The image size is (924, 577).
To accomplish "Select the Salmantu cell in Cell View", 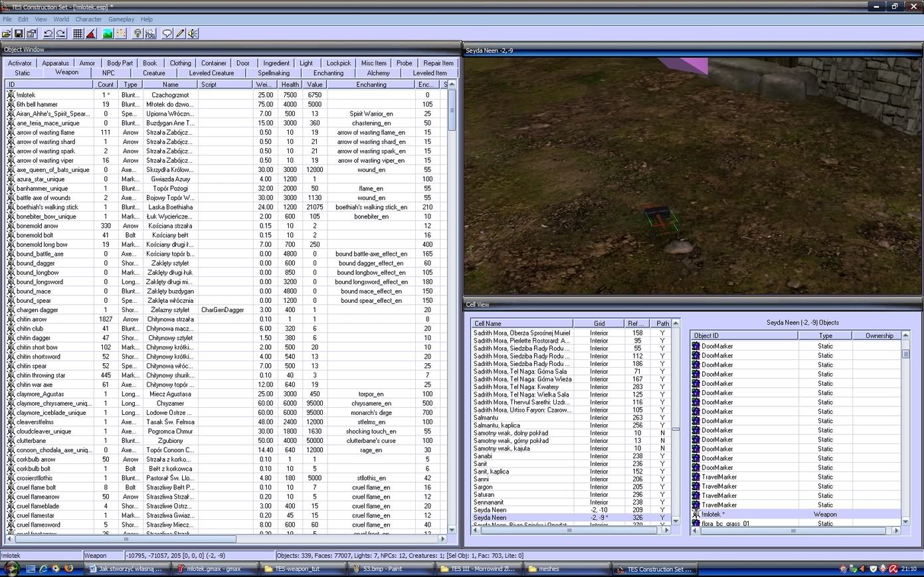I will (571, 418).
